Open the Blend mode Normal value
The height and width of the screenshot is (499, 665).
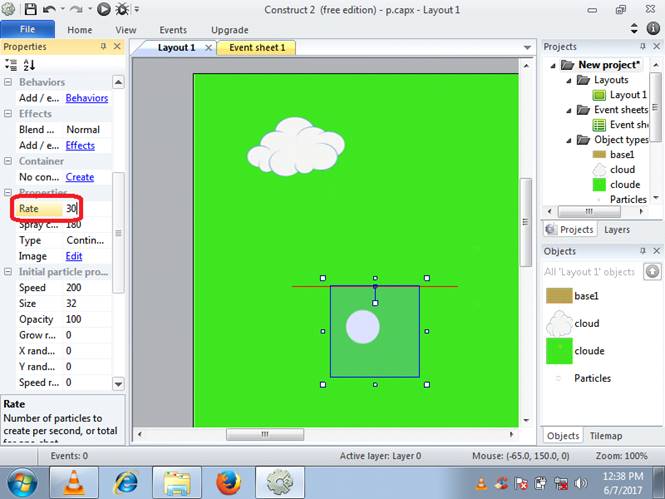(x=88, y=129)
